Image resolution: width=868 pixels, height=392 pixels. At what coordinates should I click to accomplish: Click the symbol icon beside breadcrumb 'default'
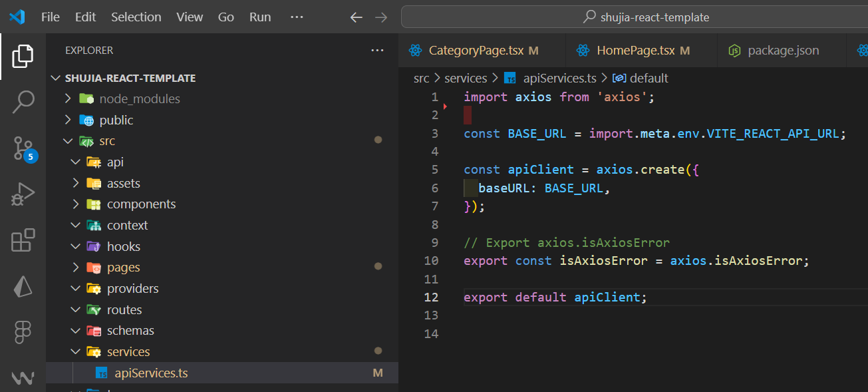pos(619,79)
